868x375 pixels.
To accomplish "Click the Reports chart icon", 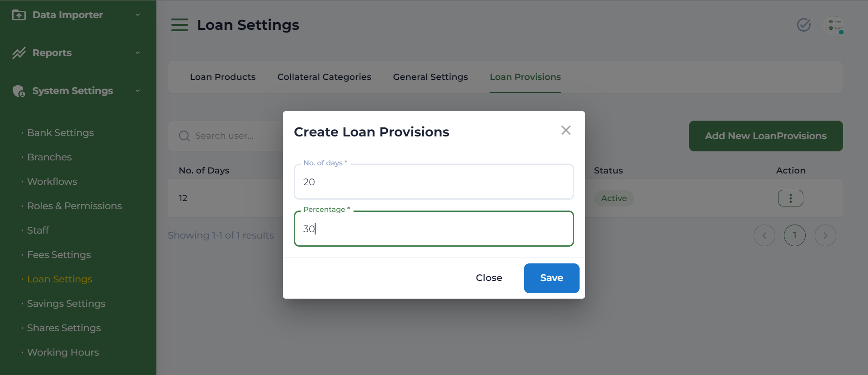I will (19, 53).
